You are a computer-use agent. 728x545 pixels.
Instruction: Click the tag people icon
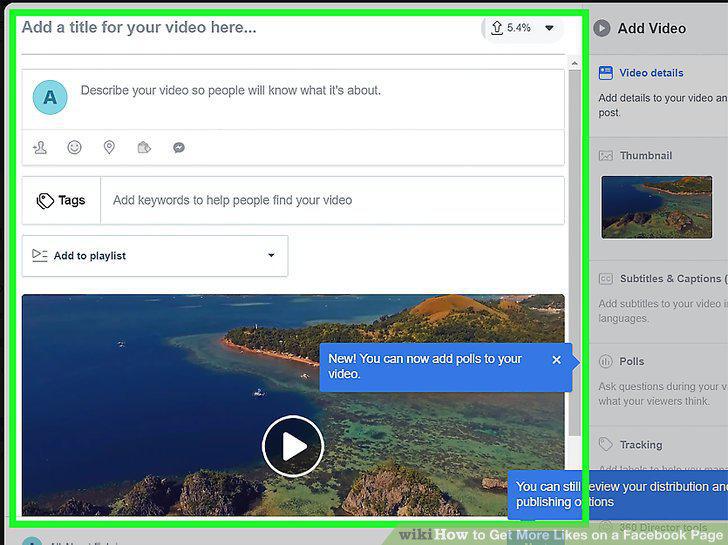(x=40, y=148)
